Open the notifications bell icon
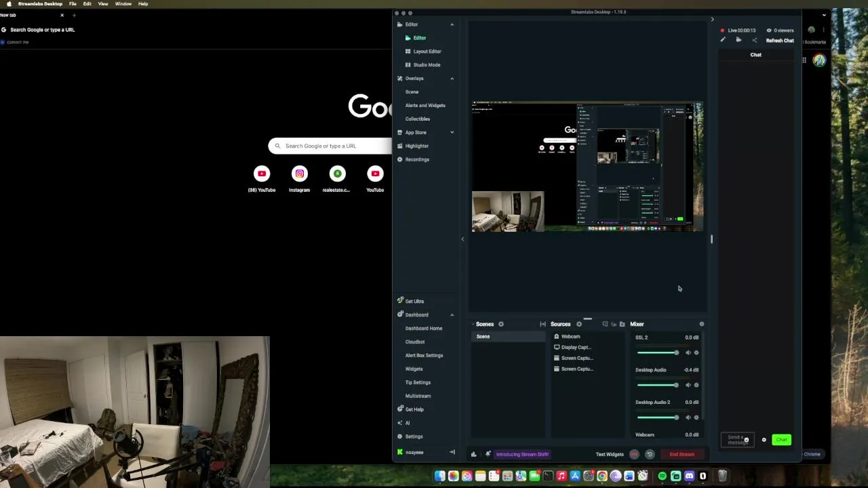 488,454
